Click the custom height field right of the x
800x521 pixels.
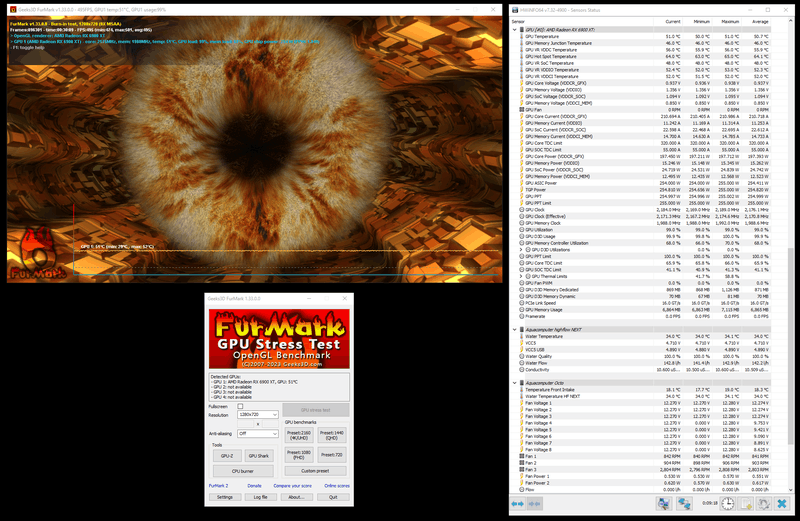(x=270, y=424)
